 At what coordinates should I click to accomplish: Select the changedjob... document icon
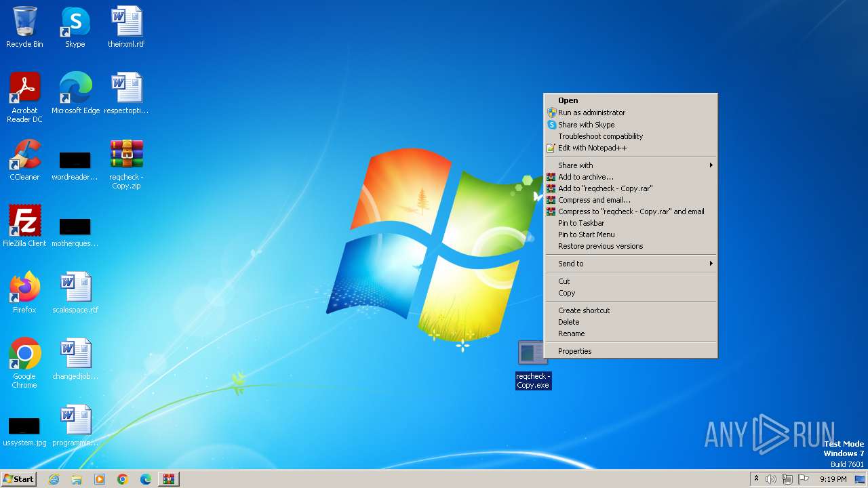[75, 359]
